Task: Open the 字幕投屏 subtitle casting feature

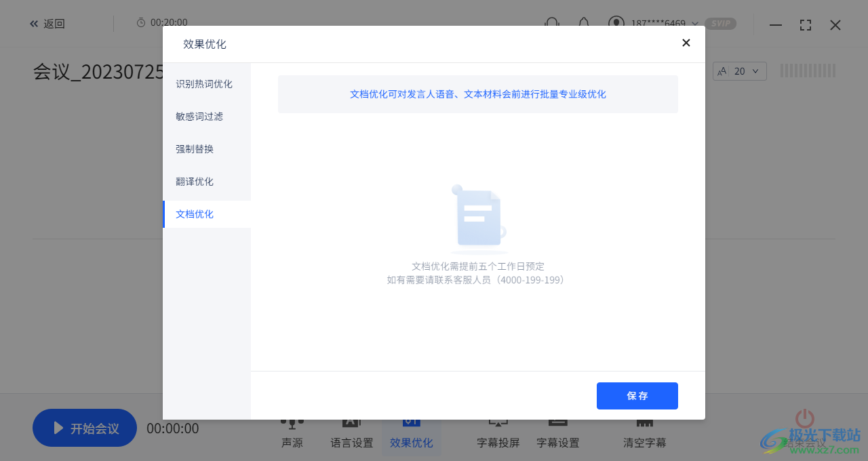Action: (498, 434)
